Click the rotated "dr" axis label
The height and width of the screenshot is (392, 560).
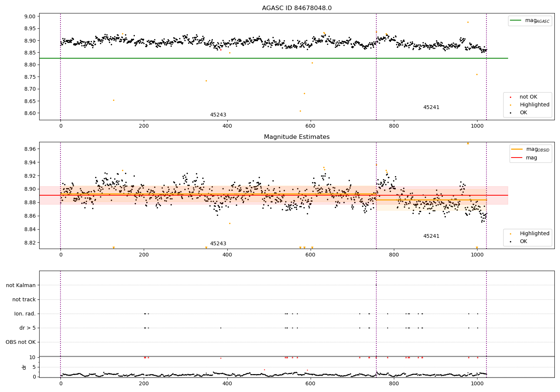(x=24, y=367)
